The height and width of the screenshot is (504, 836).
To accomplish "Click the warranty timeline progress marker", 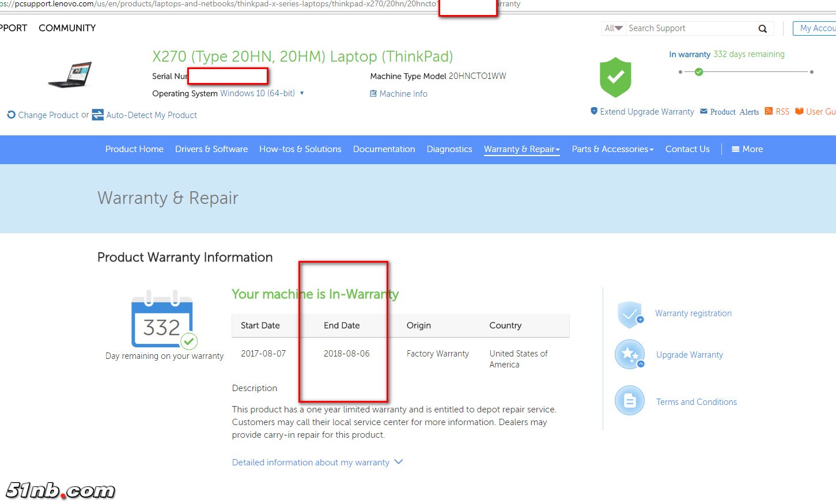I will point(699,72).
